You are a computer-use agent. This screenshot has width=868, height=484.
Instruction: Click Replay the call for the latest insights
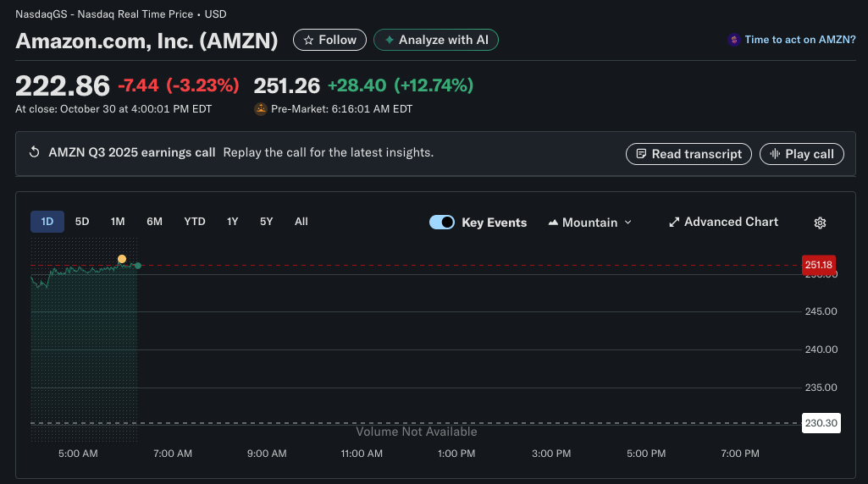click(x=329, y=152)
